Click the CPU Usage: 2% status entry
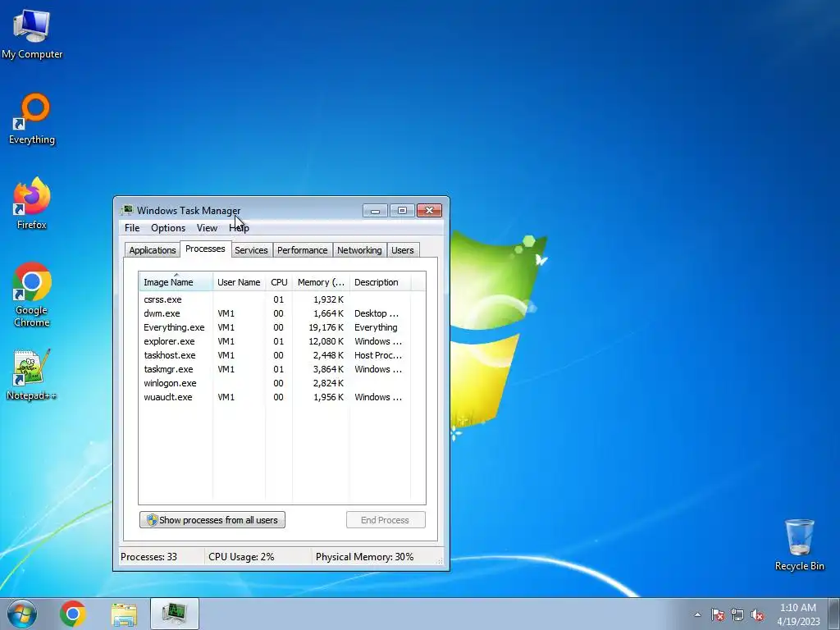Screen dimensions: 840x630 tap(241, 557)
